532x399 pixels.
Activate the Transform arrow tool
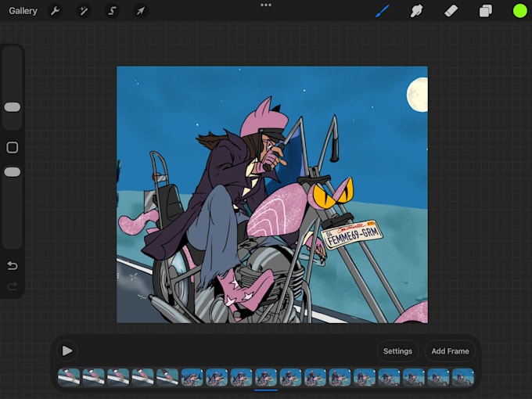click(141, 11)
